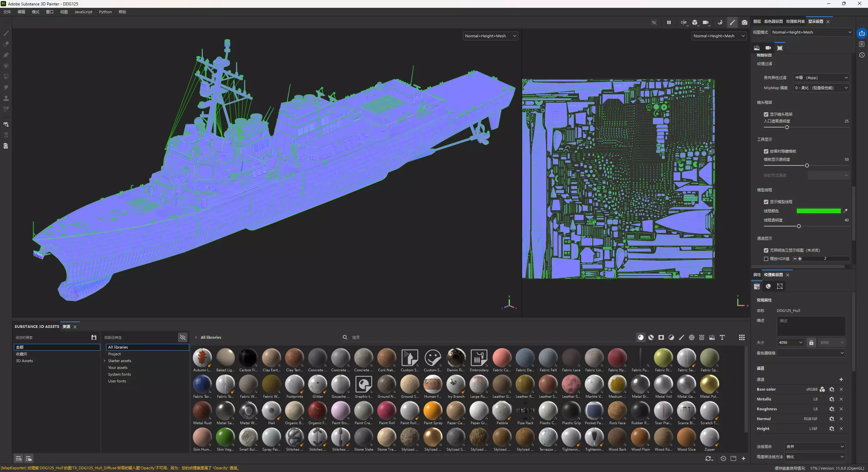Open the Python menu

[105, 12]
